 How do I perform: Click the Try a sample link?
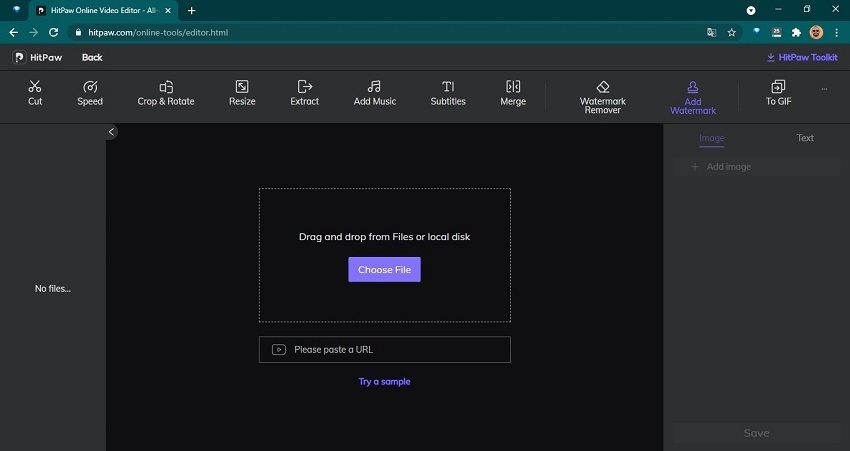[384, 382]
